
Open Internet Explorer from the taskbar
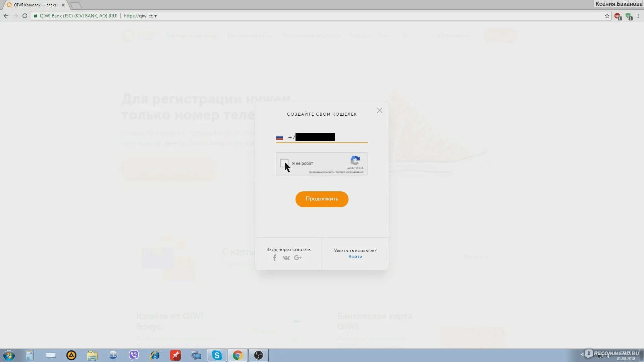pyautogui.click(x=155, y=355)
